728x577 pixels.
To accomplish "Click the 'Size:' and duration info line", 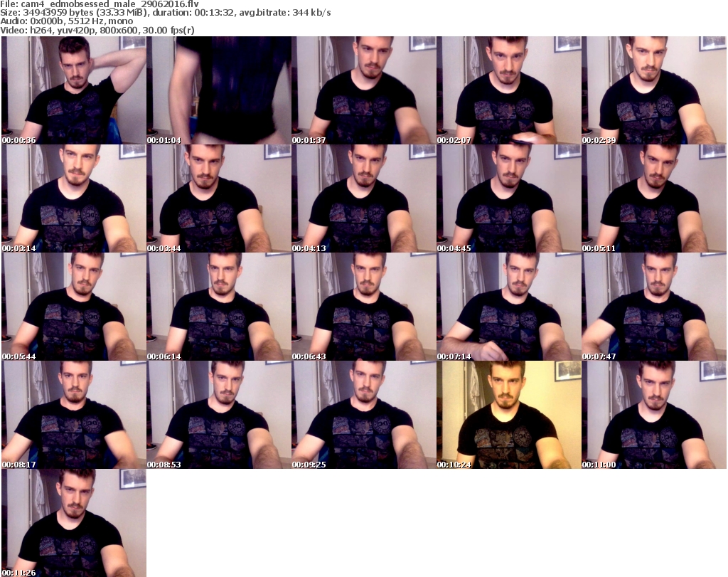I will coord(165,13).
